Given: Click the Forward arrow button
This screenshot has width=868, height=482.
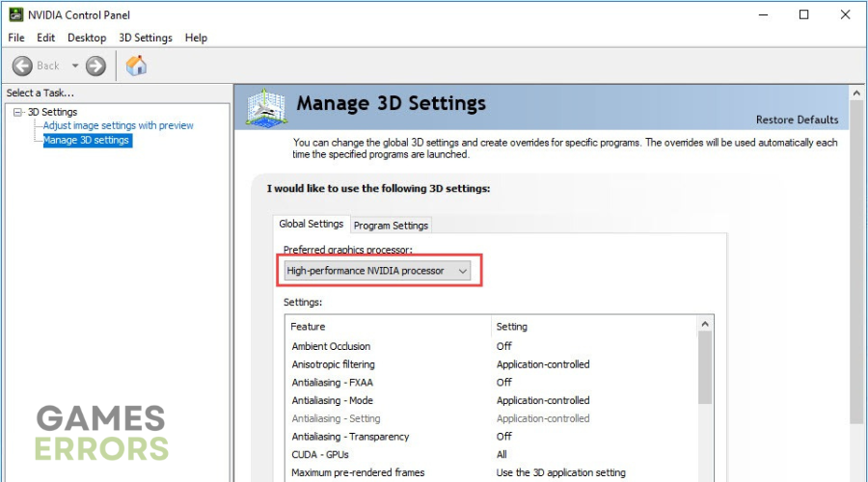Looking at the screenshot, I should (95, 66).
